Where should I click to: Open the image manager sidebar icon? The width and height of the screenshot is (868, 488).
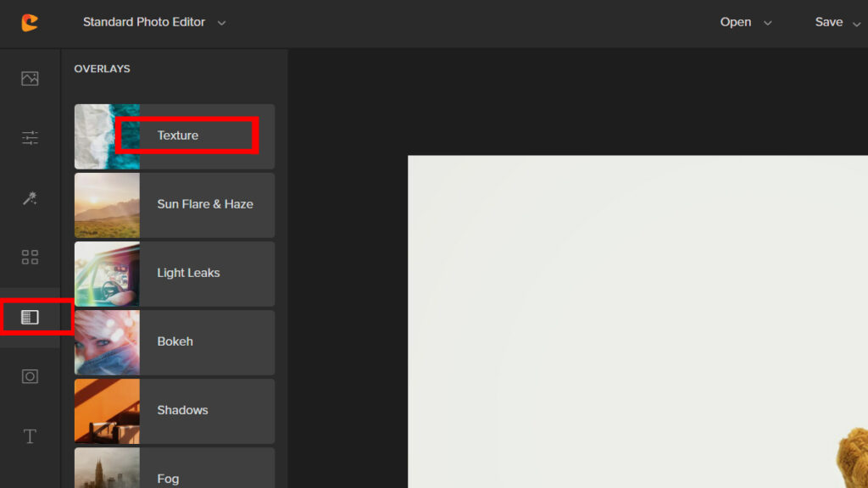[x=30, y=79]
